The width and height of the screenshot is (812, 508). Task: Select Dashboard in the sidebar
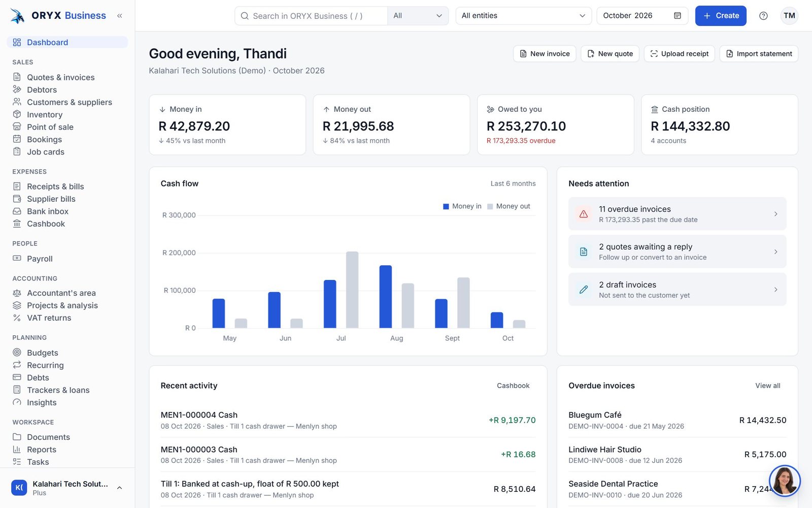pyautogui.click(x=67, y=42)
